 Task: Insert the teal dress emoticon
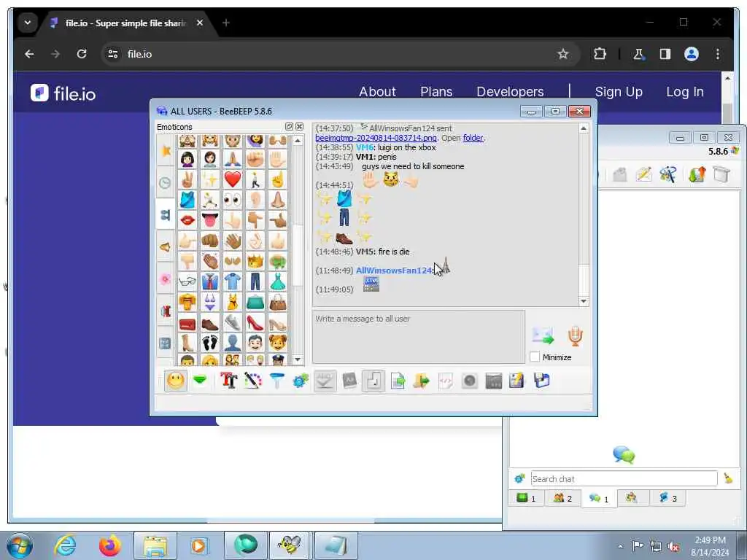point(278,281)
